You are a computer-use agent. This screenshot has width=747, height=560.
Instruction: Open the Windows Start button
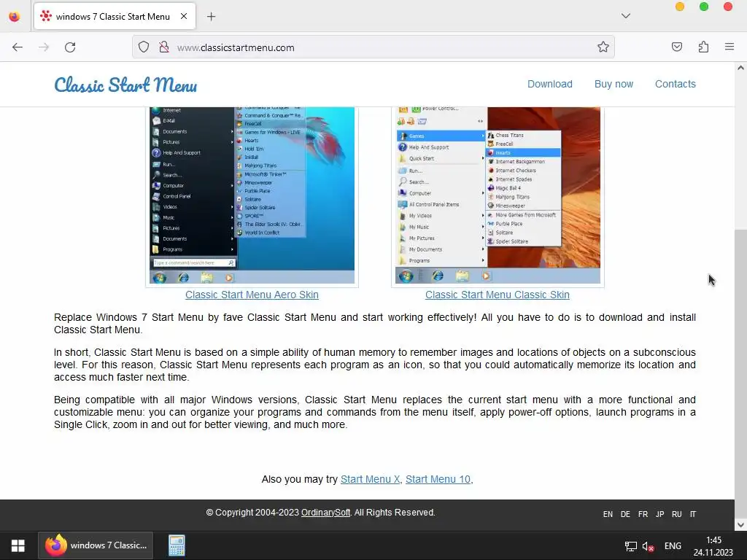(x=18, y=545)
